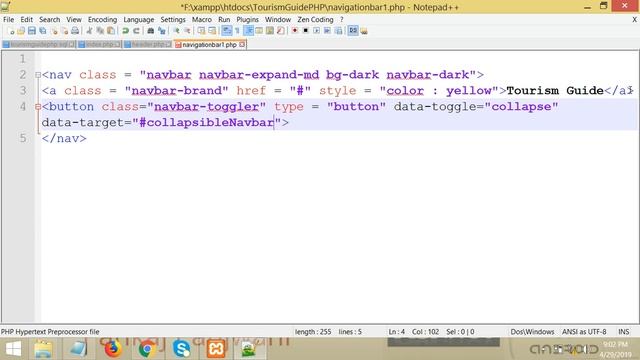
Task: Click the Zoom In toolbar icon
Action: (x=176, y=31)
